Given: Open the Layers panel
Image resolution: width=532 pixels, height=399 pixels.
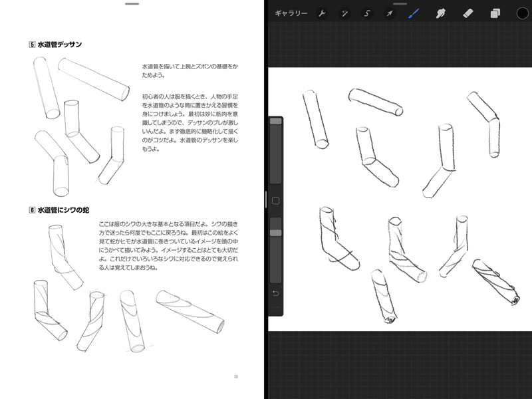Looking at the screenshot, I should pyautogui.click(x=495, y=13).
